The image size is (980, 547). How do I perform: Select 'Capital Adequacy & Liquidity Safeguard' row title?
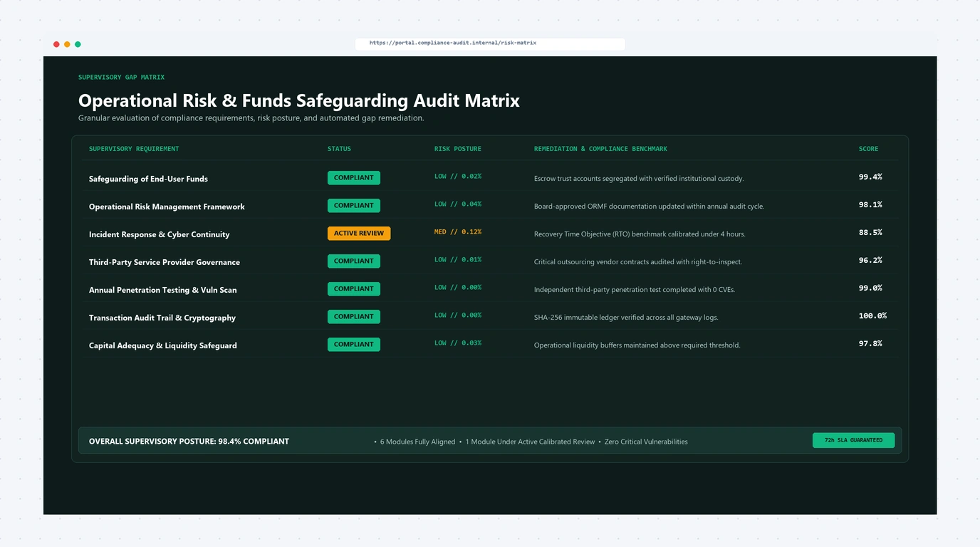coord(163,345)
